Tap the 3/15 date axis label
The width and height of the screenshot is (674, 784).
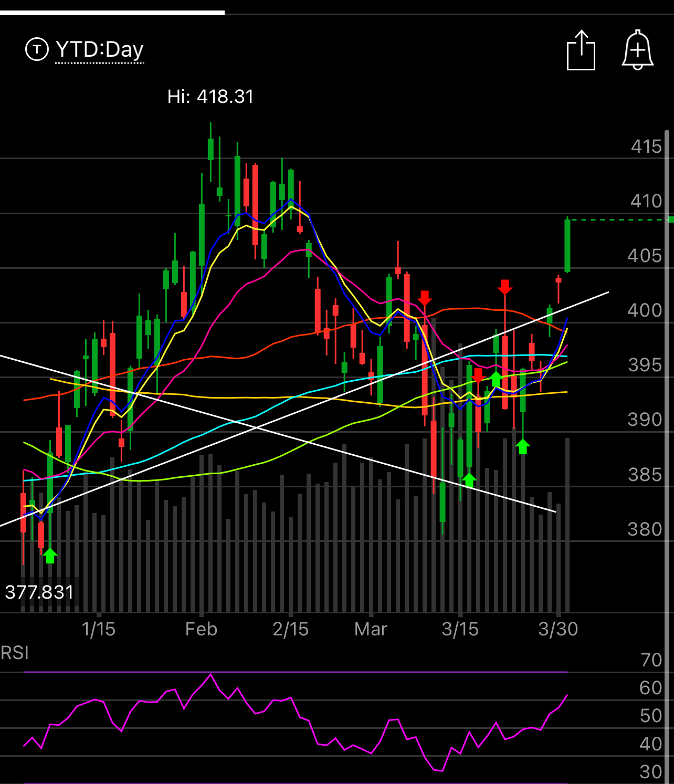pyautogui.click(x=460, y=629)
